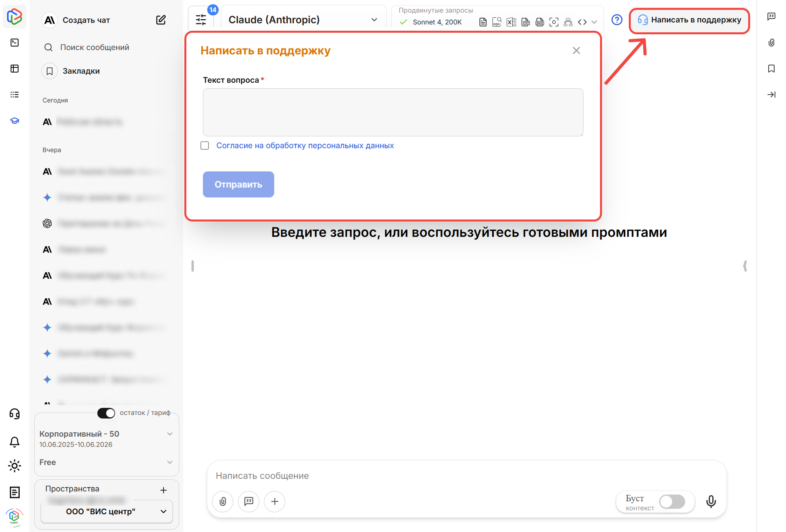This screenshot has height=532, width=786.
Task: Click the Sonnet 4, 200K model label
Action: [x=437, y=22]
